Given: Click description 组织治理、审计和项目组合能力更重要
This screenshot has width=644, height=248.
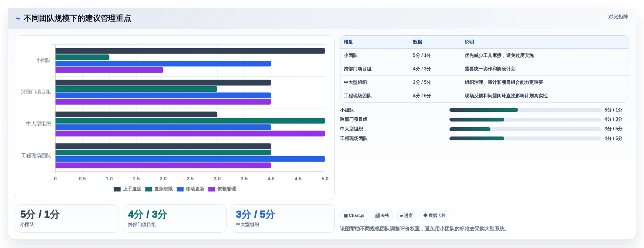Looking at the screenshot, I should click(x=504, y=82).
